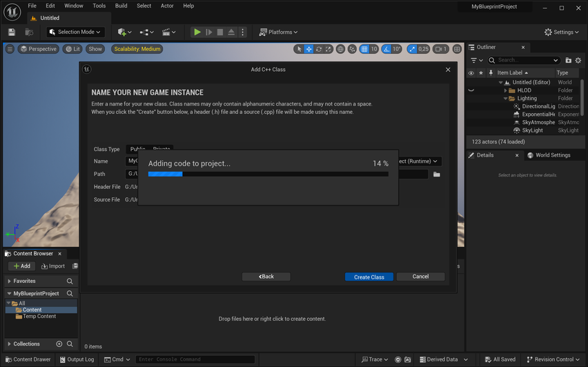The image size is (588, 367).
Task: Open the Settings dropdown in toolbar
Action: point(562,32)
